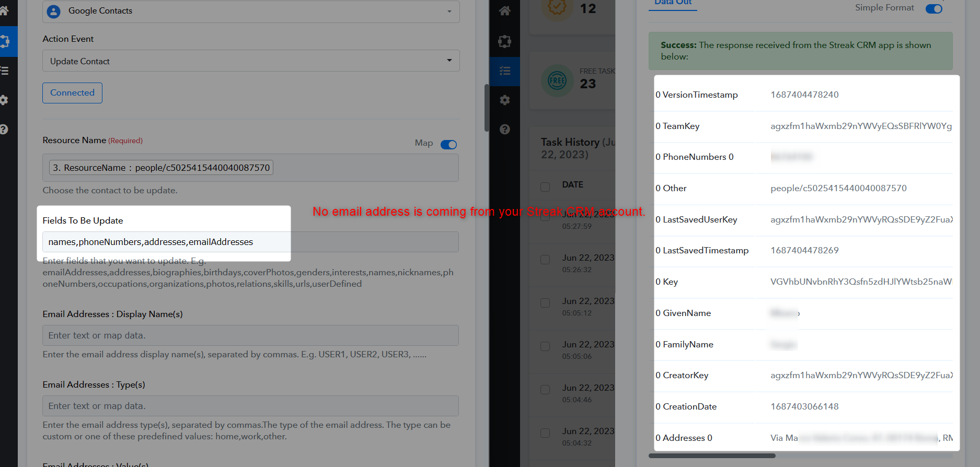Click the Other value people/c5025415440040087570
This screenshot has width=980, height=467.
(838, 188)
